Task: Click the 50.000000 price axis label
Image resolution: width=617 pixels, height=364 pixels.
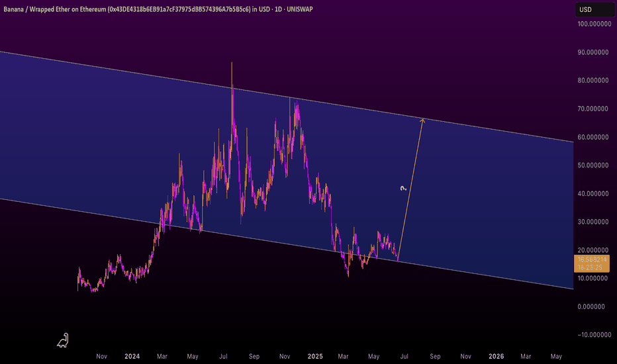Action: coord(593,165)
